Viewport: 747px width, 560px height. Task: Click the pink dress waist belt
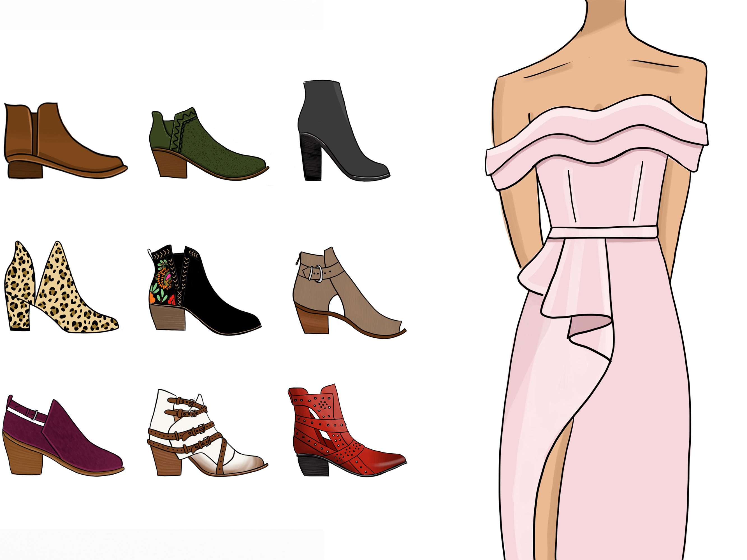603,233
